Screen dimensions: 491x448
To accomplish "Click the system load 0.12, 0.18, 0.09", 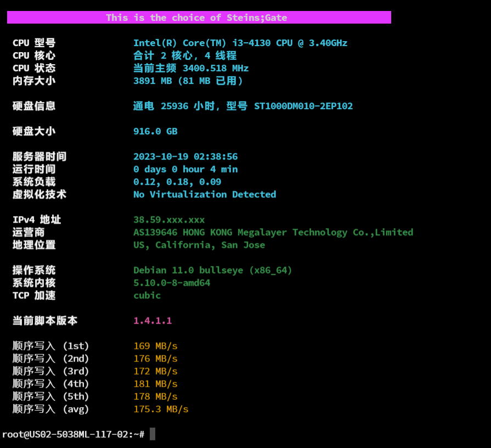I will tap(177, 182).
